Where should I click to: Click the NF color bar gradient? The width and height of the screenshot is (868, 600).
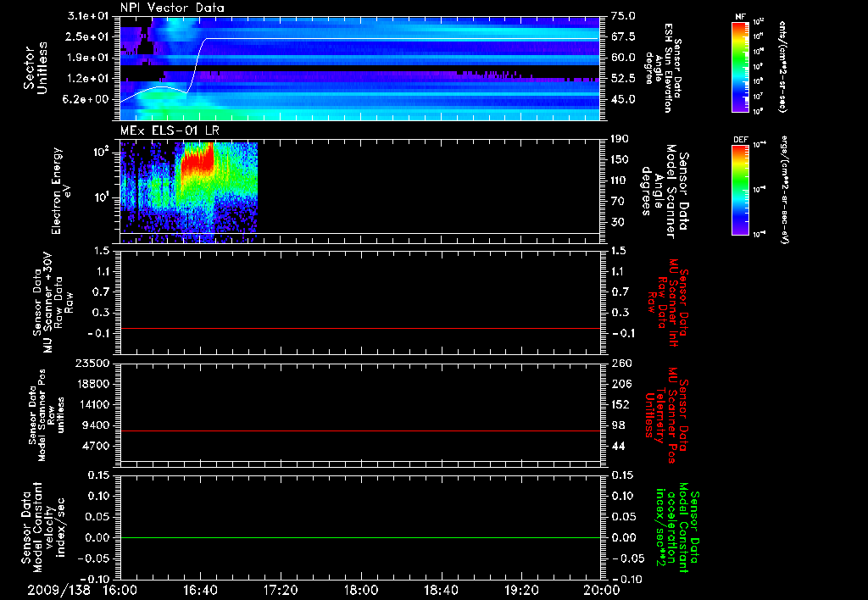740,66
